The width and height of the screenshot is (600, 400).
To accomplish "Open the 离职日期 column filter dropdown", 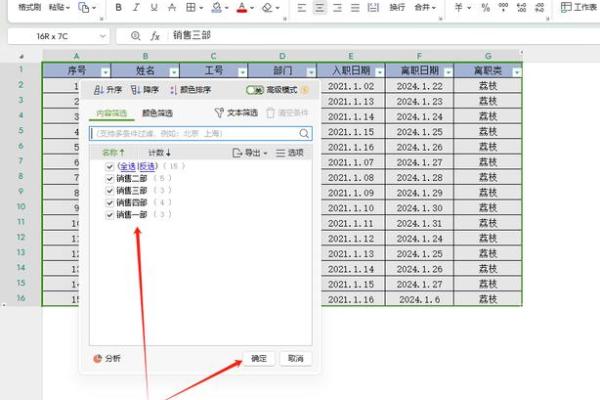I will 448,72.
